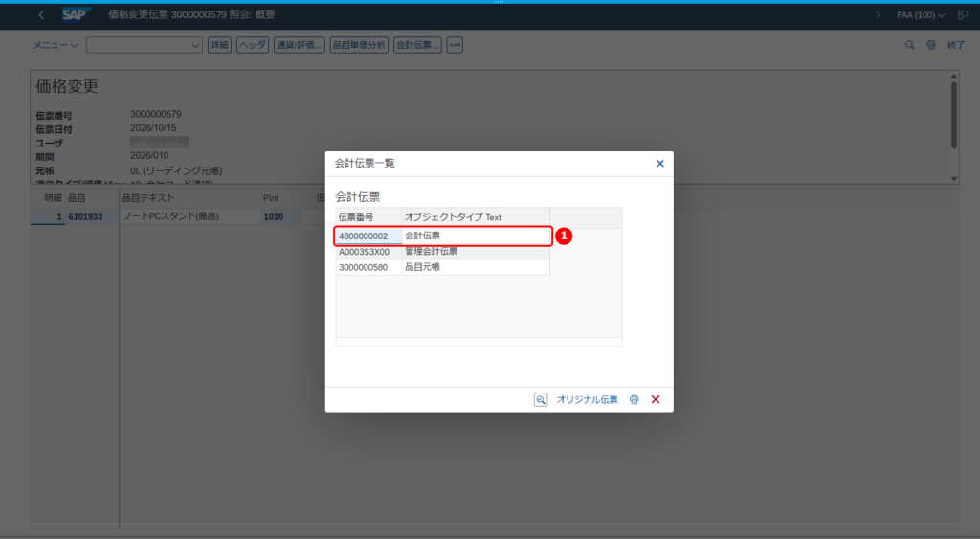Click the SAP logo

[x=77, y=14]
